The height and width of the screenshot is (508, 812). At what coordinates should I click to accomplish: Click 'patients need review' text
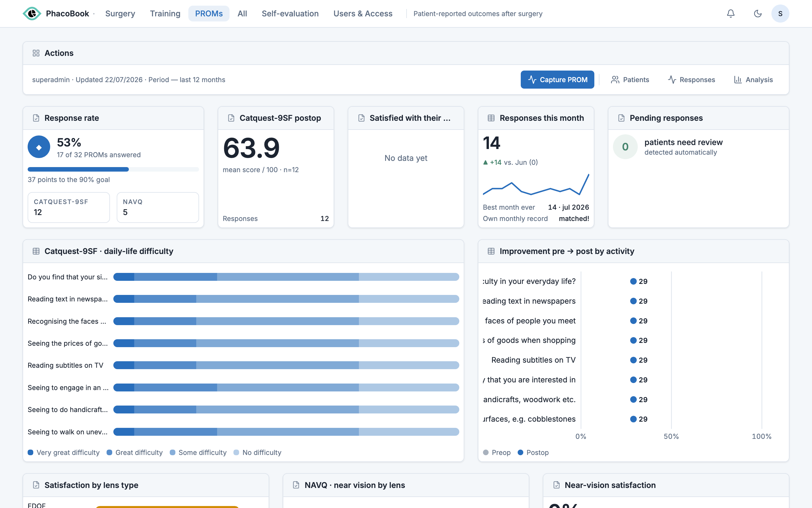click(683, 142)
